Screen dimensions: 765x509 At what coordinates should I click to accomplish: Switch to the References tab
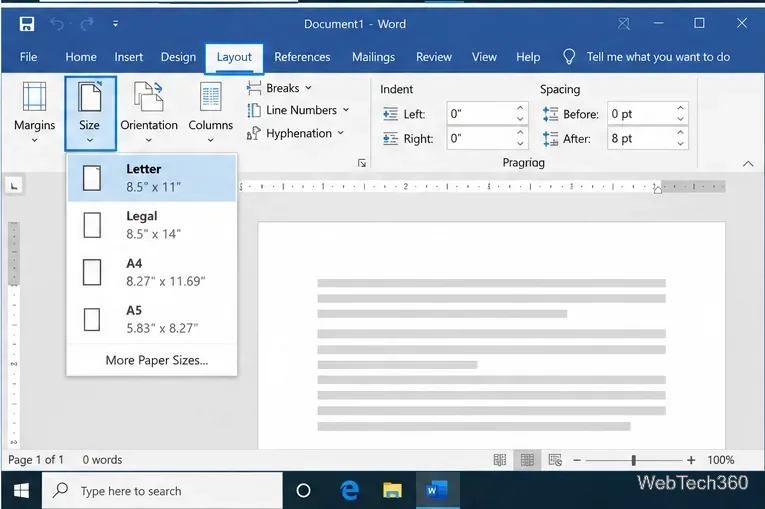[302, 57]
